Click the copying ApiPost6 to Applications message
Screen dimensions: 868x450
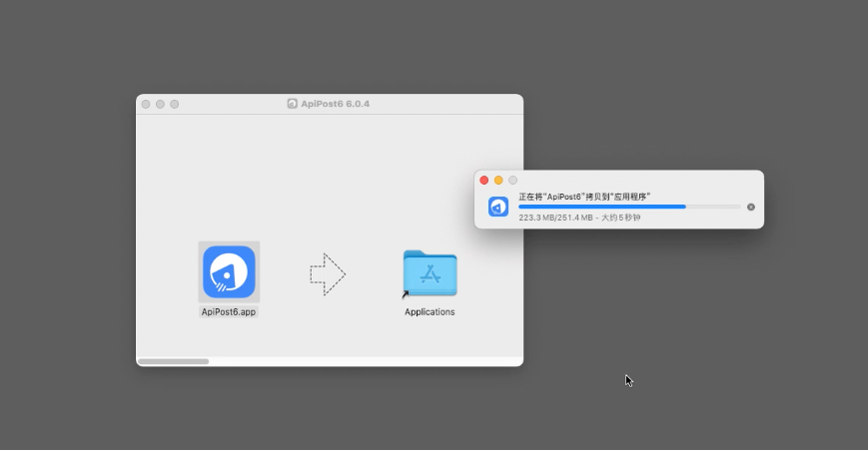tap(584, 197)
